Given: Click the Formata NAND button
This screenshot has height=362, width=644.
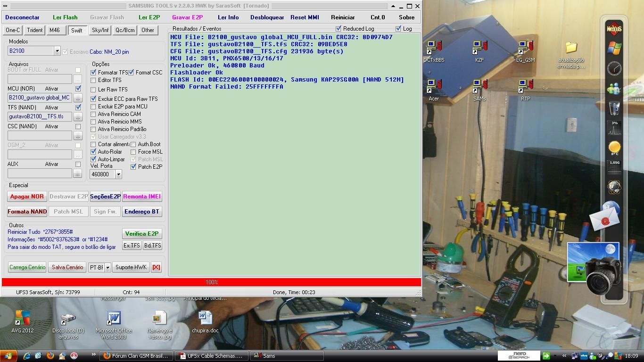Looking at the screenshot, I should (x=27, y=212).
